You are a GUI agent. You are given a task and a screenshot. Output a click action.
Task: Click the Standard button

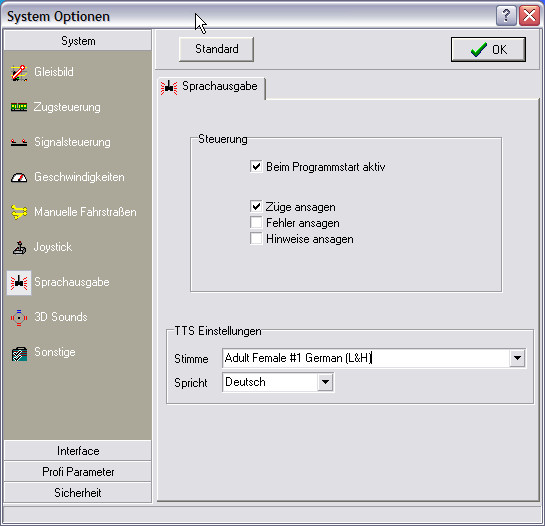tap(217, 49)
